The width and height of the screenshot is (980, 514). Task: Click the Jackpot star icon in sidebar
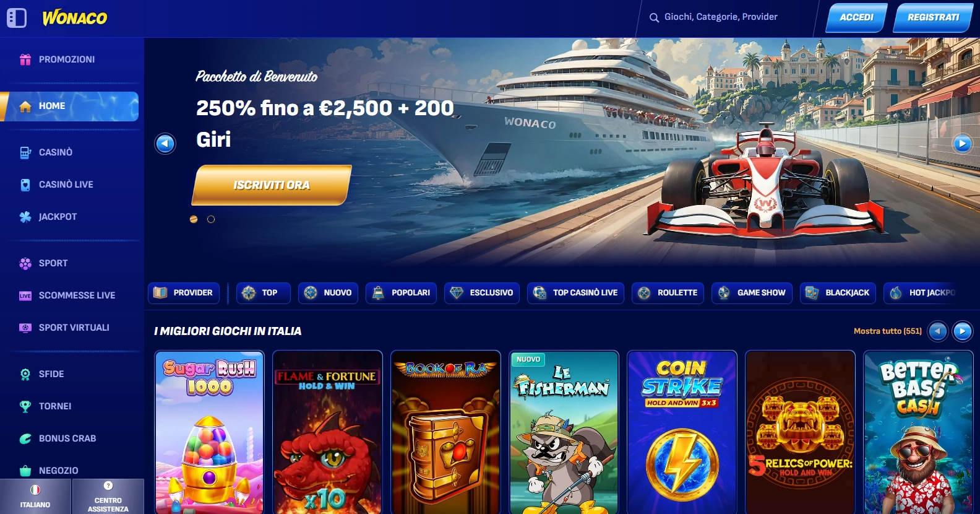click(25, 217)
